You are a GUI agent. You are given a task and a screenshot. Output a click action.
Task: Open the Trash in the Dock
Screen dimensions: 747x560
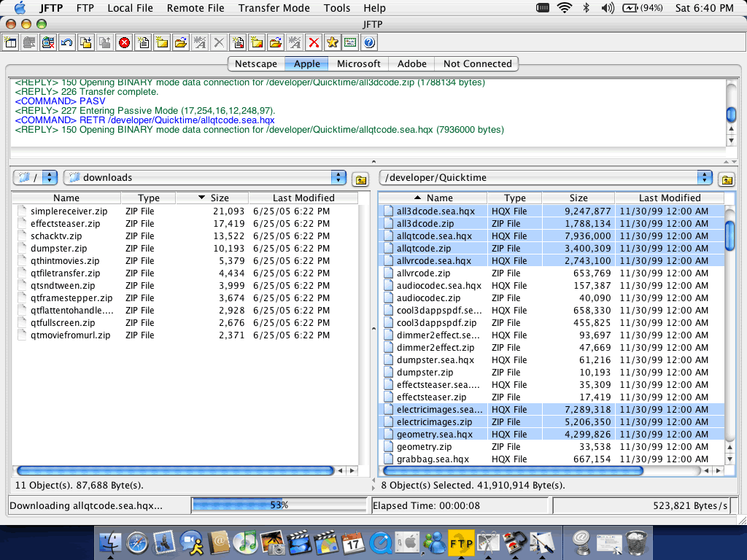pos(637,542)
